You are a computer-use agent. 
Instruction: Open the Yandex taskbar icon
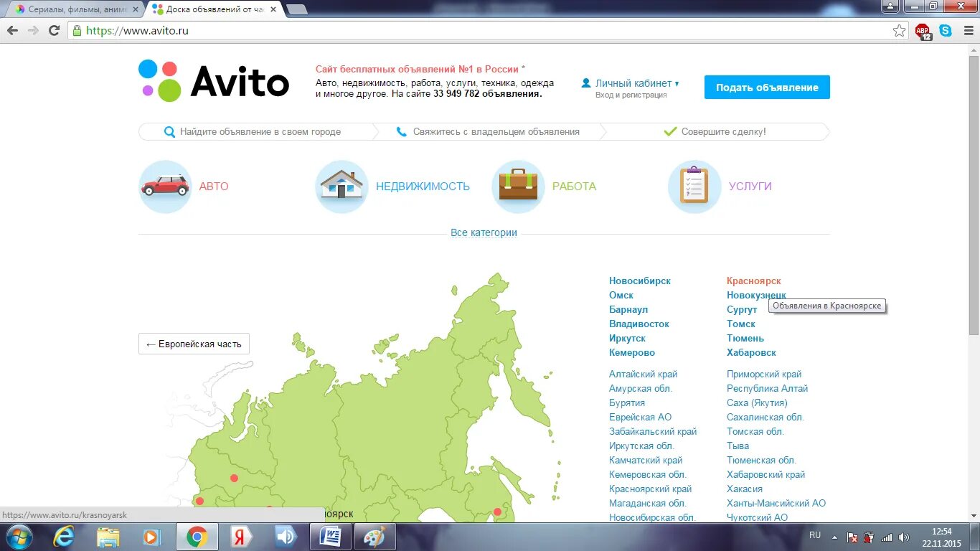[x=242, y=537]
